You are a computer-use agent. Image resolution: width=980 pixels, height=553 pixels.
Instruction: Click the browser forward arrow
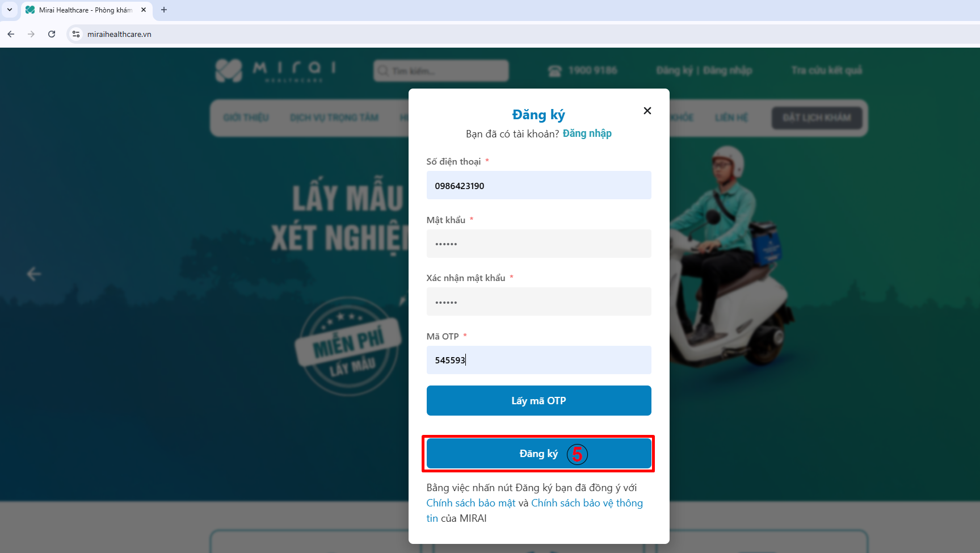31,34
